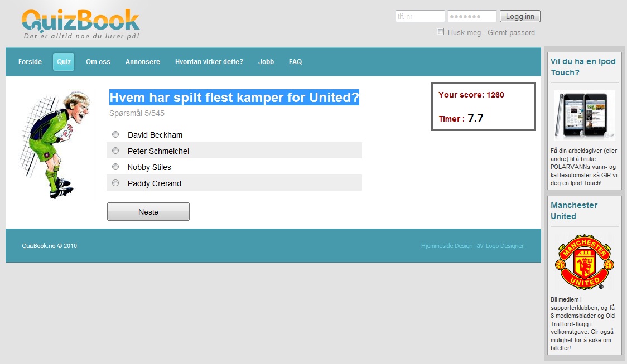The width and height of the screenshot is (627, 364).
Task: Open the Quiz tab
Action: [x=64, y=61]
